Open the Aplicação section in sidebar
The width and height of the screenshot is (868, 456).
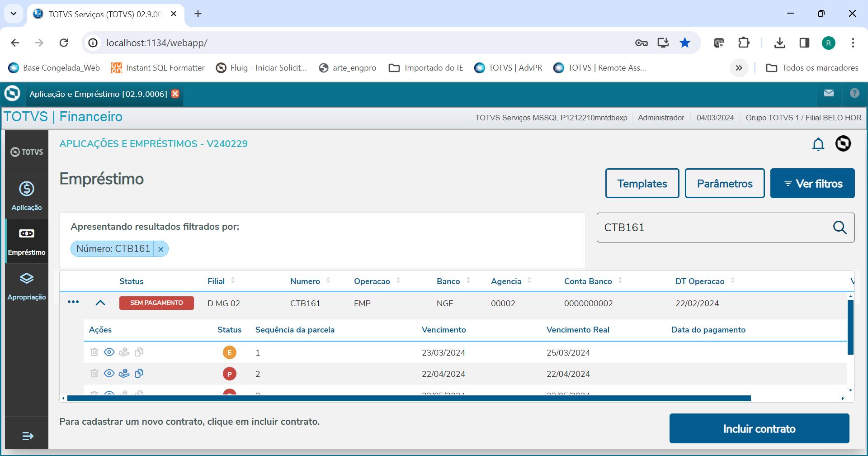click(x=27, y=196)
